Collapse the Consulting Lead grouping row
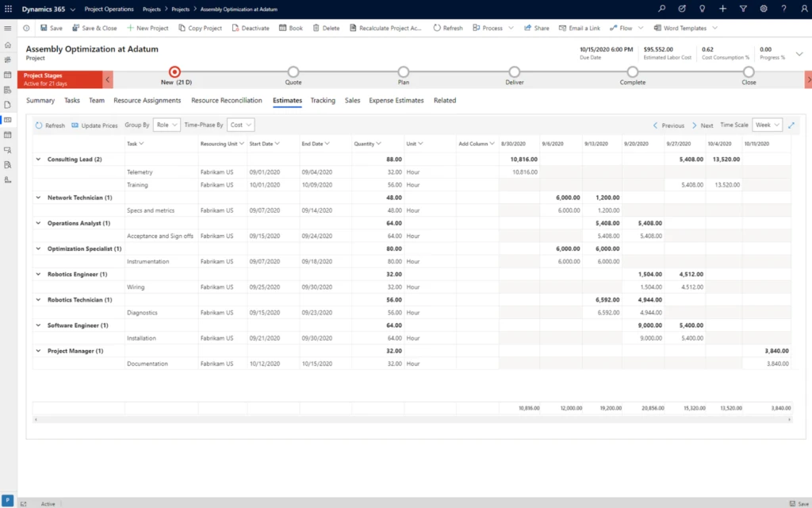Screen dimensions: 812x508 [x=36, y=158]
